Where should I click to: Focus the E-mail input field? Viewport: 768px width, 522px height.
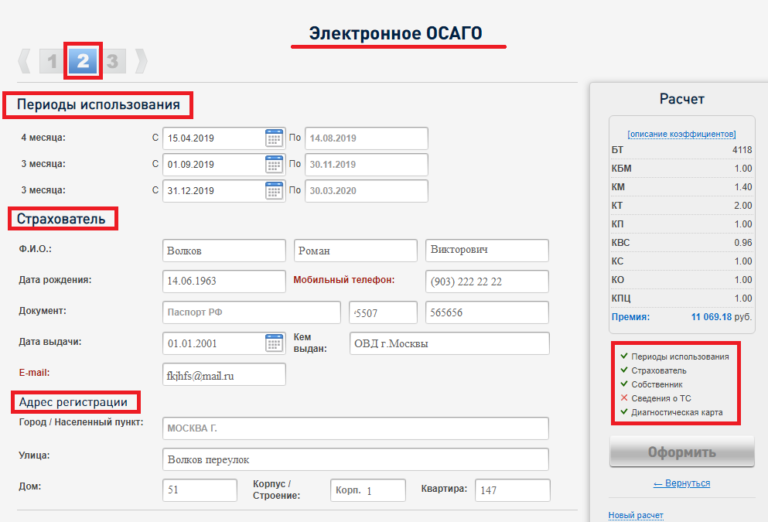tap(224, 374)
